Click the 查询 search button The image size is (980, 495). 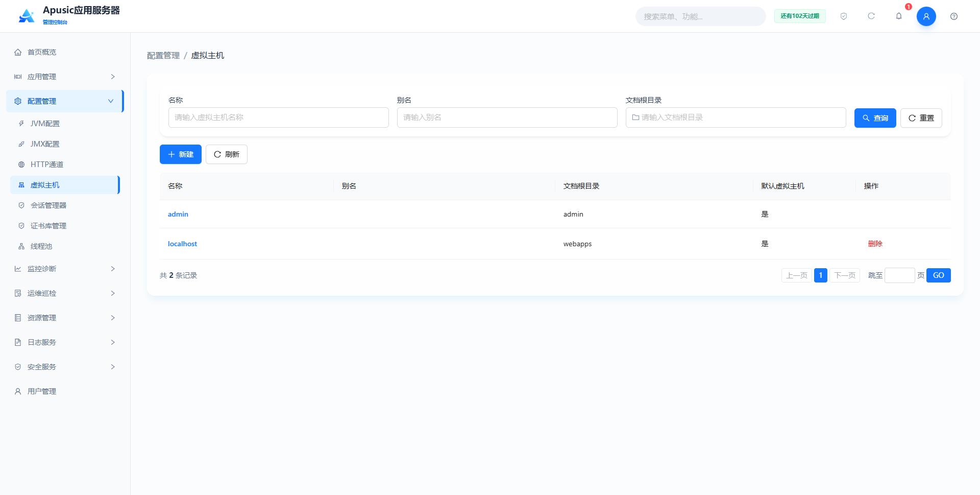[875, 118]
